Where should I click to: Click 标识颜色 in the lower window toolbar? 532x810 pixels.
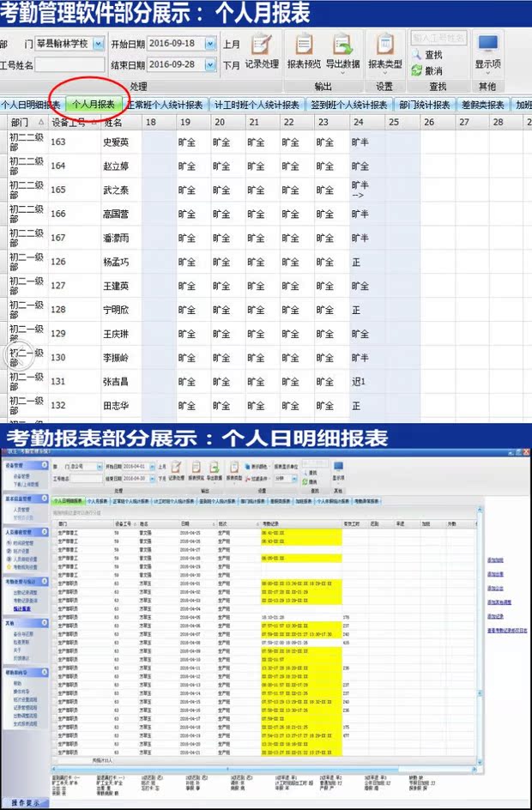coord(256,466)
